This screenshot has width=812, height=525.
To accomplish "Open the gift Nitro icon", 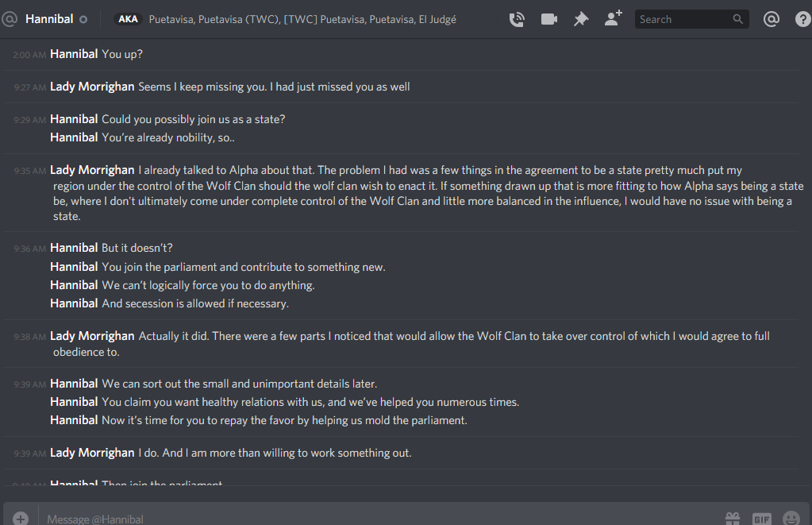I will pos(733,518).
